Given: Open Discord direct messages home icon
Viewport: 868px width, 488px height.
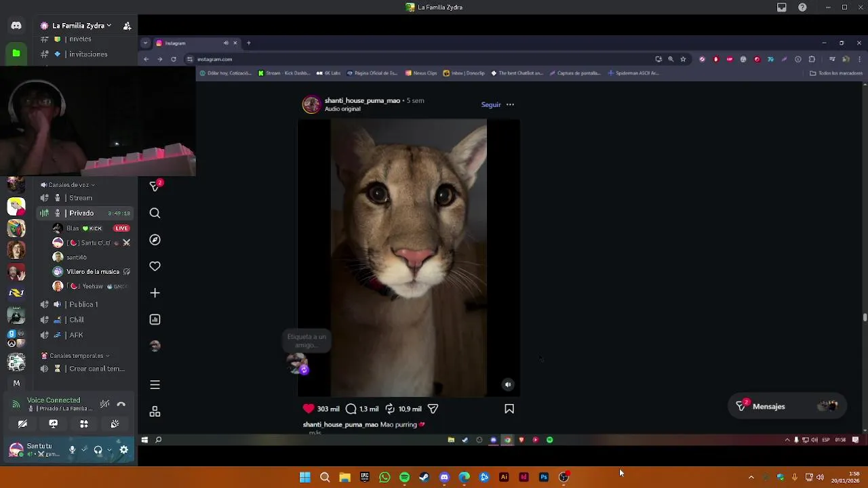Looking at the screenshot, I should click(16, 26).
